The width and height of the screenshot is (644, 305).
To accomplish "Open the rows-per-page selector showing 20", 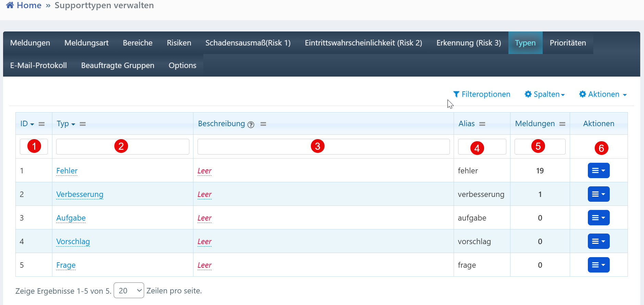I will tap(129, 290).
